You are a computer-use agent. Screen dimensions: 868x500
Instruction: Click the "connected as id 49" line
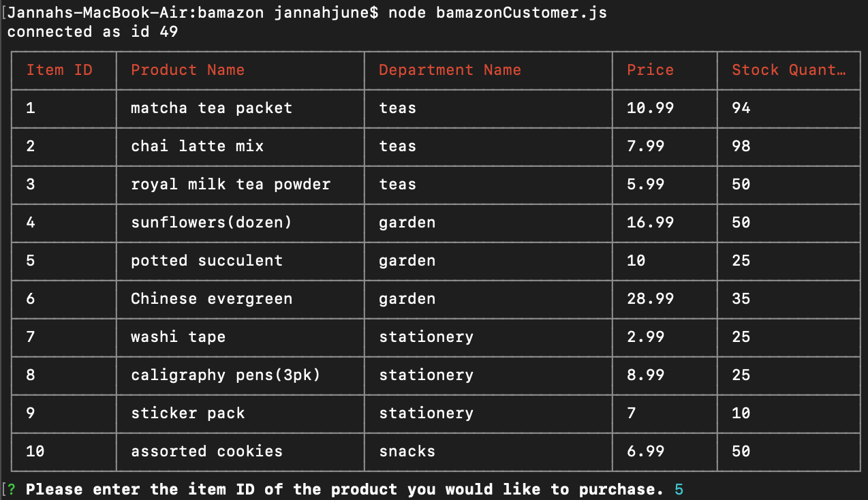pos(93,32)
